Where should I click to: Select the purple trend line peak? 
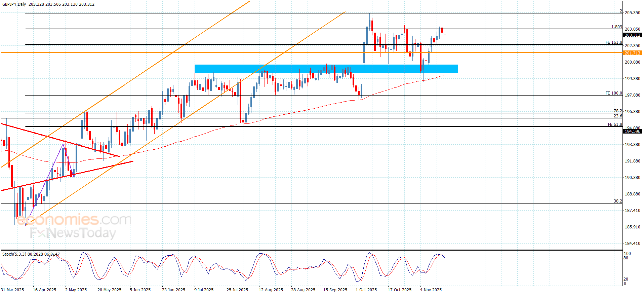(x=63, y=144)
